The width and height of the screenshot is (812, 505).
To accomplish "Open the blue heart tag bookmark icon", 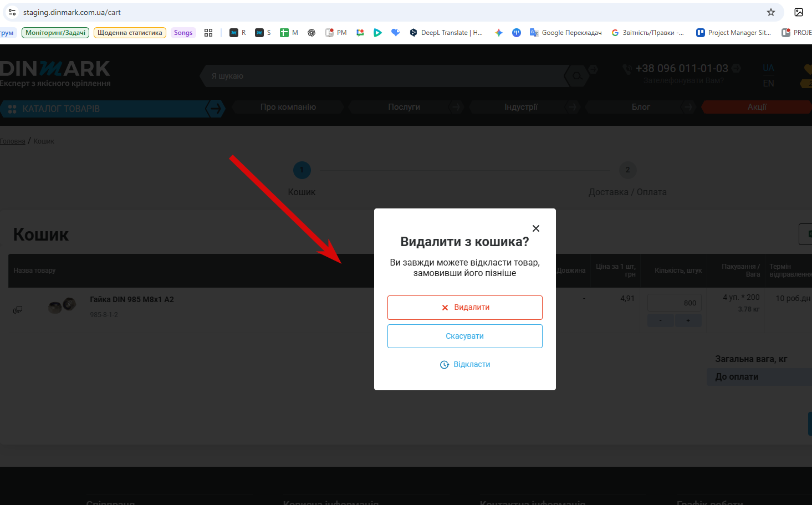I will pos(395,33).
